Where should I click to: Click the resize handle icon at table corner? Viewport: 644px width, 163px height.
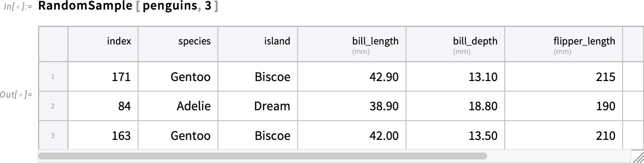coord(638,157)
